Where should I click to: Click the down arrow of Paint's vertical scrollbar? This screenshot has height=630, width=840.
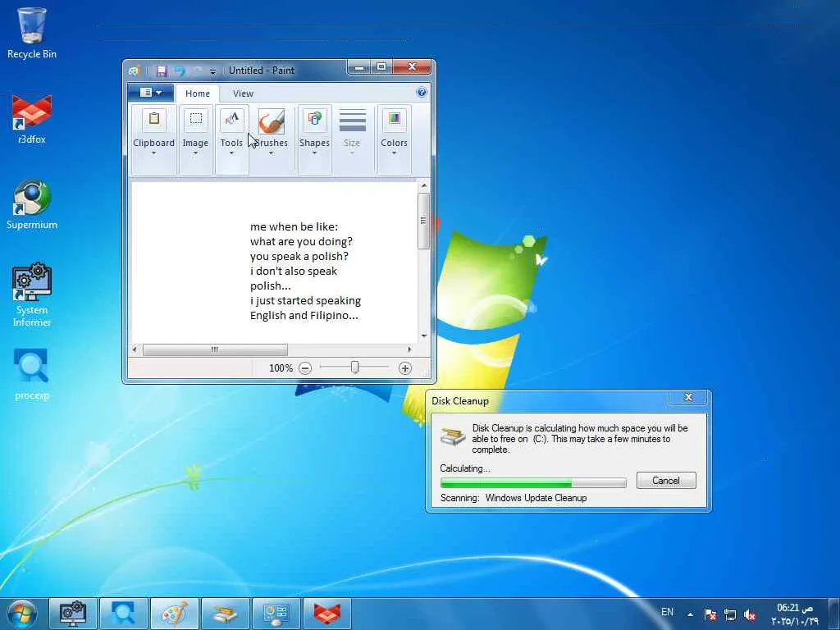(424, 336)
